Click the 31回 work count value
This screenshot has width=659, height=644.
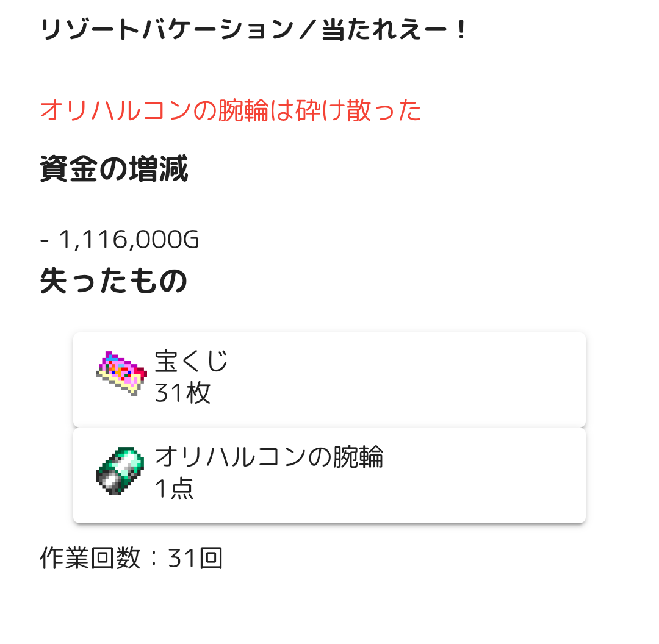[x=195, y=559]
